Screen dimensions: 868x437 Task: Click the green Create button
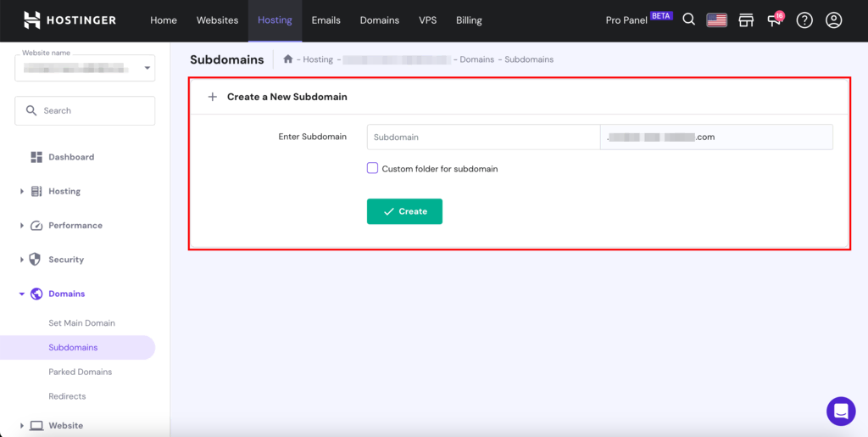404,211
